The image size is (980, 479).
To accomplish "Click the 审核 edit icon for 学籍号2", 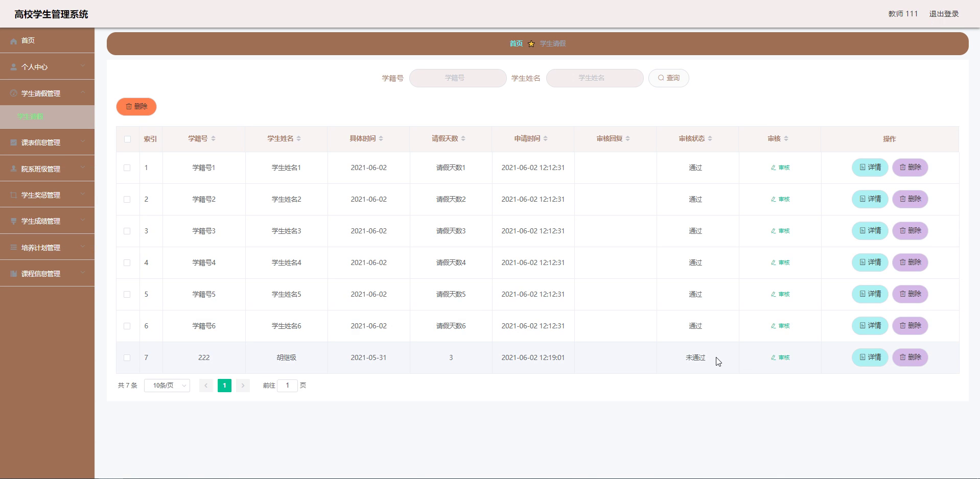I will (x=773, y=199).
